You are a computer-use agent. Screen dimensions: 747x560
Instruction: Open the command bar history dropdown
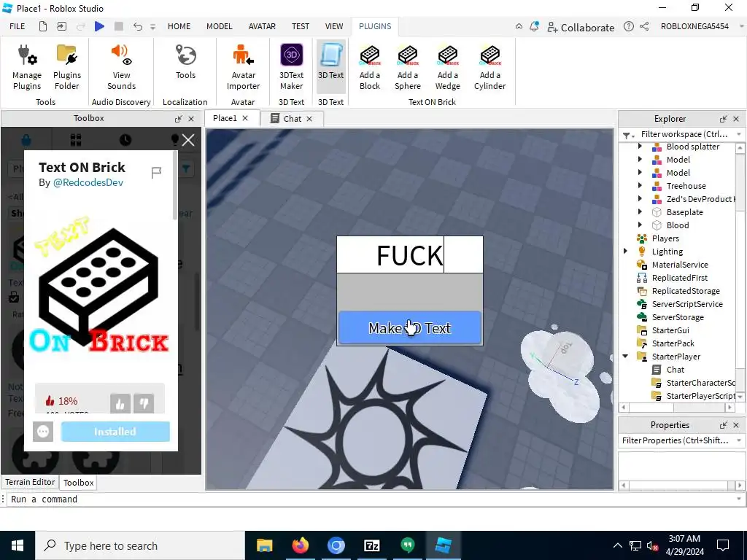(739, 499)
